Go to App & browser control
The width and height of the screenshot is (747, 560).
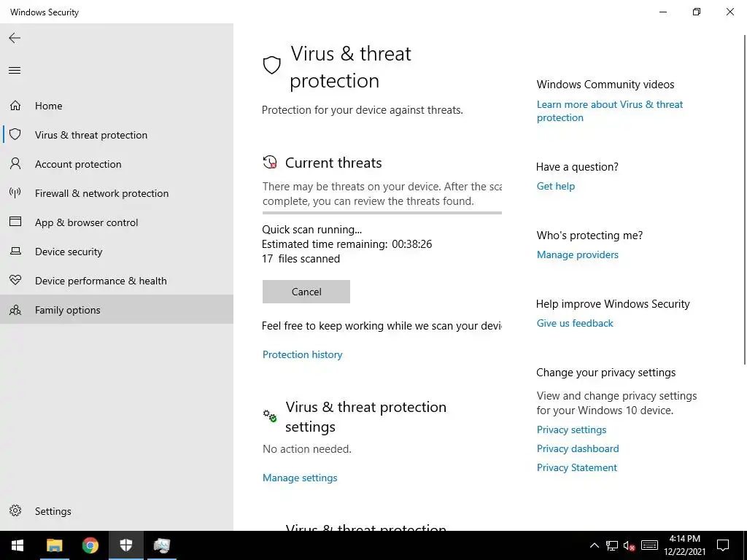[117, 222]
